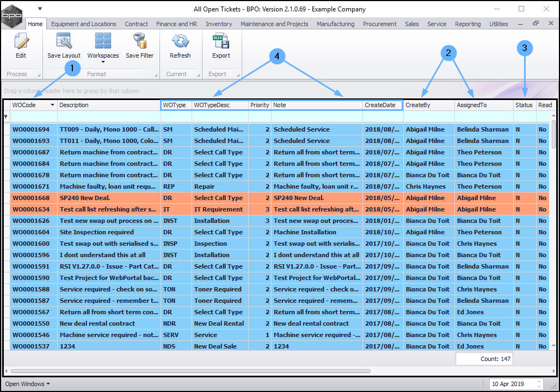560x392 pixels.
Task: Click the Edit ribbon icon
Action: [21, 46]
